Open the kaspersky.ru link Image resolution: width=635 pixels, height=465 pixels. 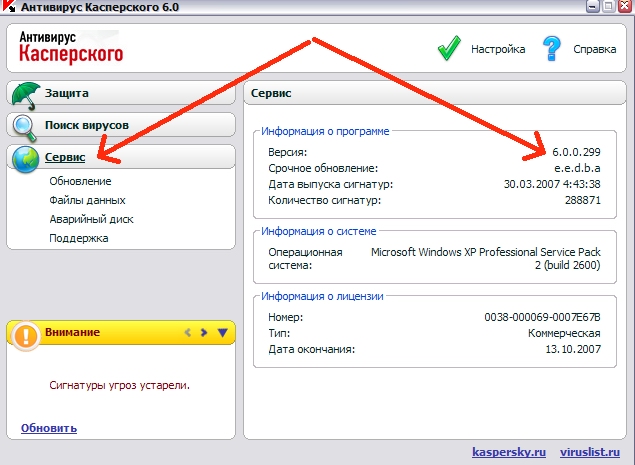(x=507, y=450)
